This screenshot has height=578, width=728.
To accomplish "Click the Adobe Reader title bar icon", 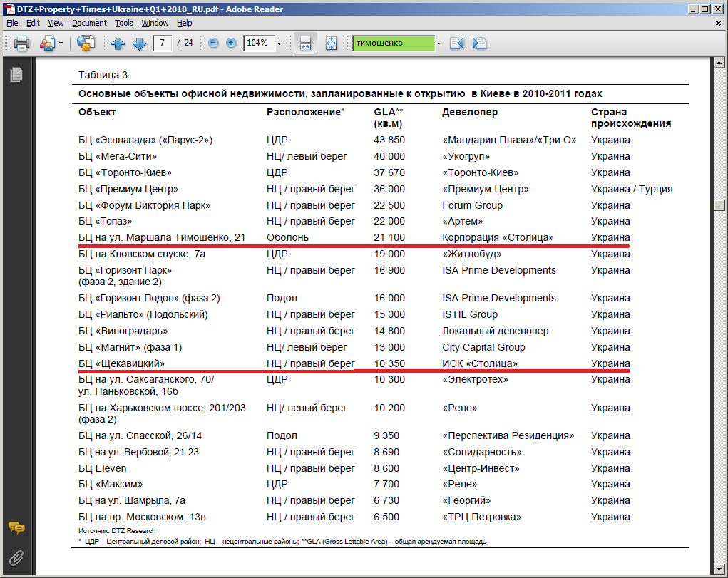I will (x=9, y=9).
